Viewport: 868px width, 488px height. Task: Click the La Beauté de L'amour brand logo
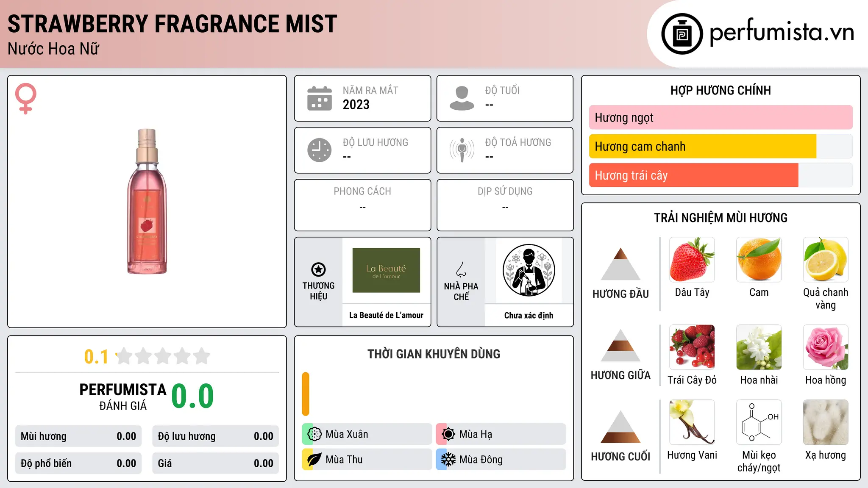coord(386,270)
